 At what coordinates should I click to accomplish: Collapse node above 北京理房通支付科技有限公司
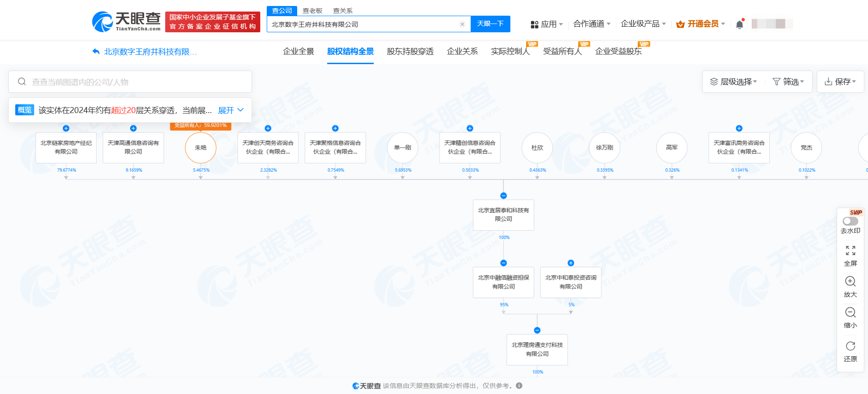(537, 330)
